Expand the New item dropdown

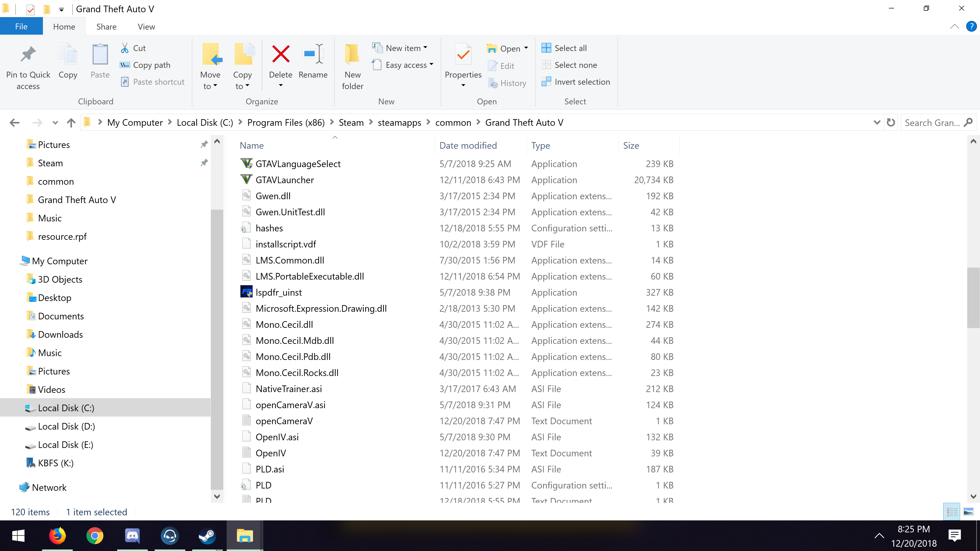tap(425, 48)
